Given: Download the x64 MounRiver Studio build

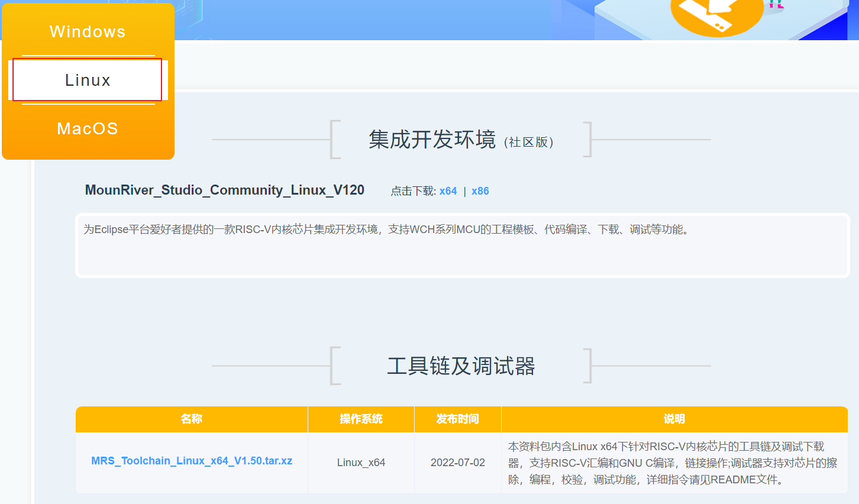Looking at the screenshot, I should coord(448,191).
